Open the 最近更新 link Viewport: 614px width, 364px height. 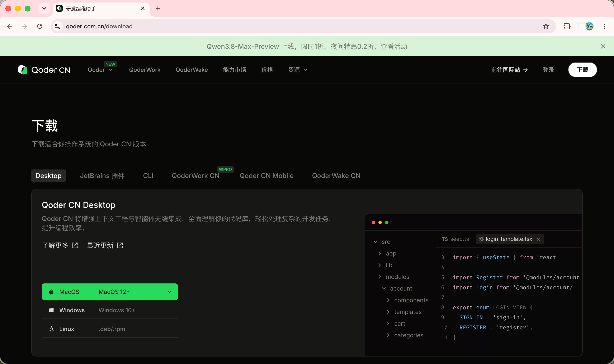coord(105,245)
